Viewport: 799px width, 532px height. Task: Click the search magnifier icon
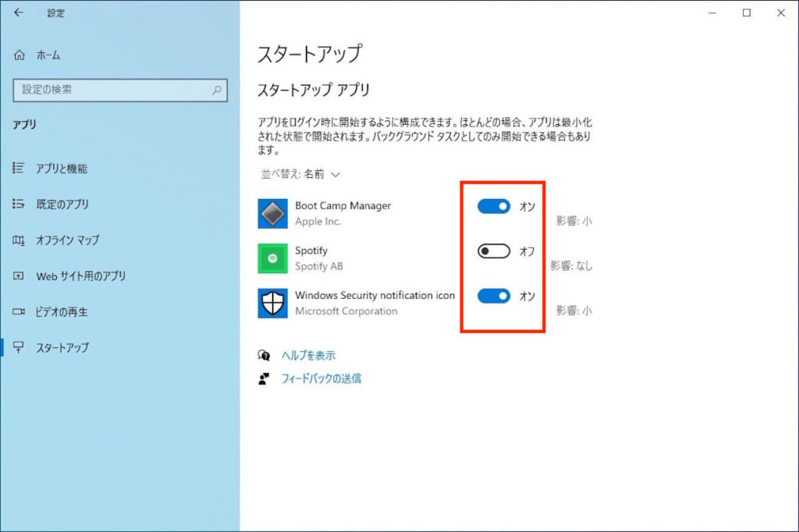point(217,90)
